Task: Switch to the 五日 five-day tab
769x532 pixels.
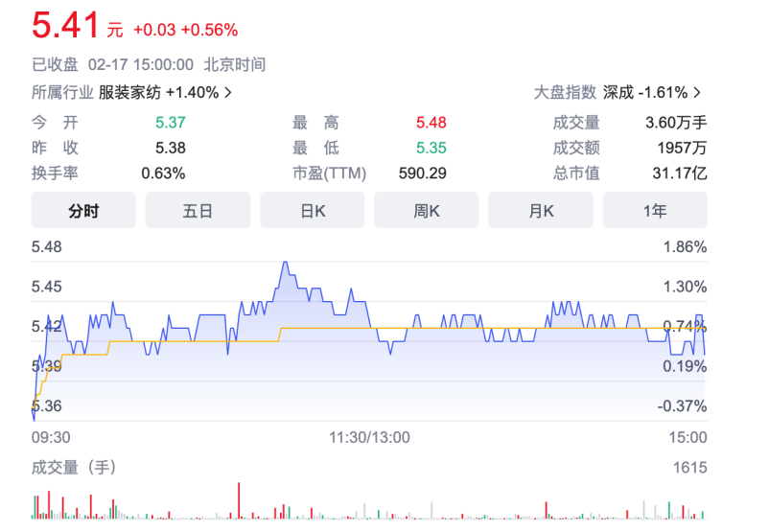Action: point(198,211)
